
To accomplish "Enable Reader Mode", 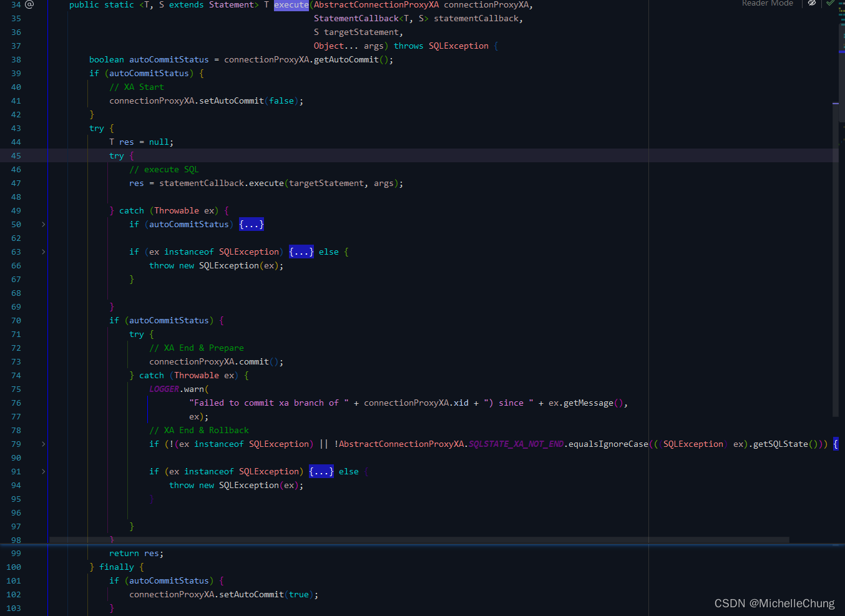I will [x=768, y=3].
